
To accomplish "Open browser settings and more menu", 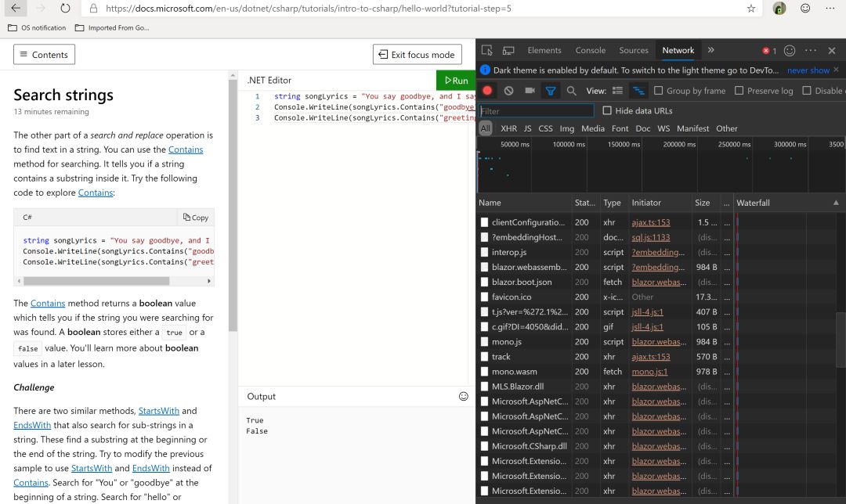I will point(830,8).
